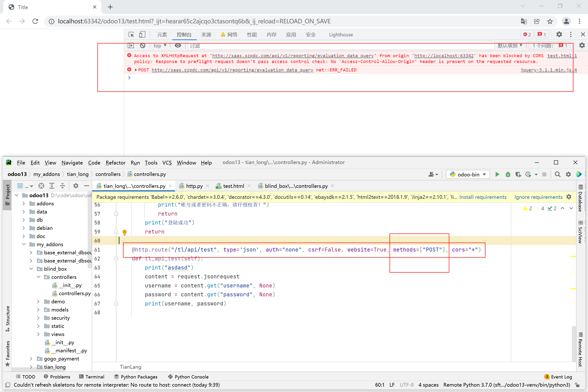Image resolution: width=588 pixels, height=392 pixels.
Task: Click the green Run button
Action: (497, 174)
